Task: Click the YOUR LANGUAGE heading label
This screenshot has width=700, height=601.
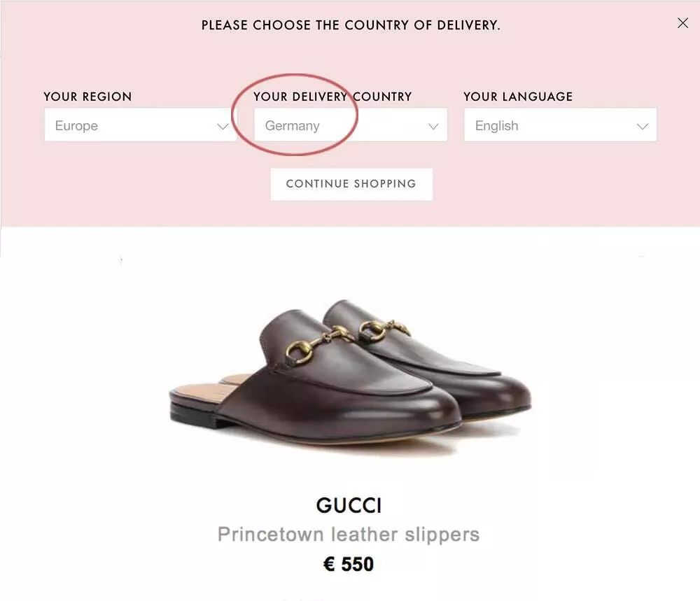Action: pos(518,97)
